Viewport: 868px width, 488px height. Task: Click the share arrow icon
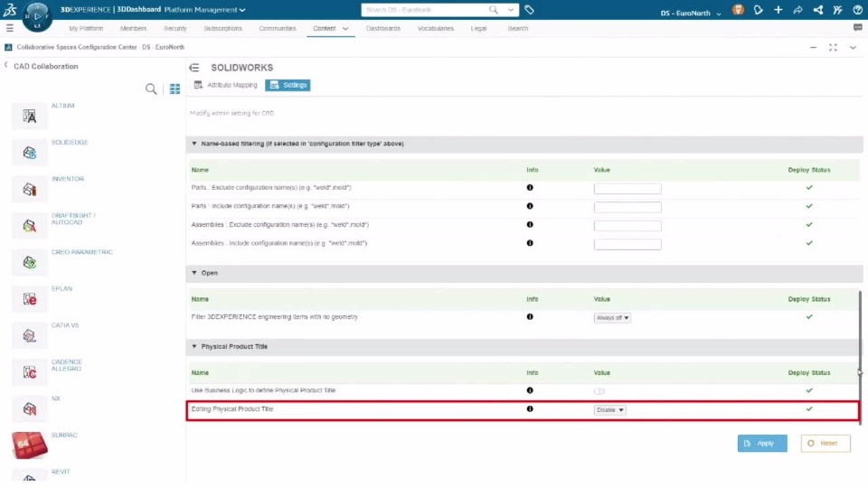[797, 9]
